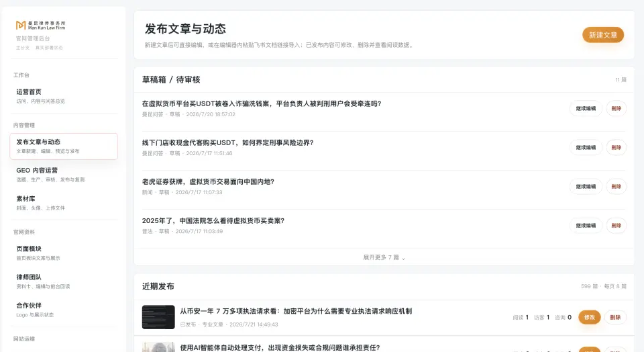Open draft title 老虎证券获牌，虚拟货币交易面向中国内地

[x=208, y=182]
